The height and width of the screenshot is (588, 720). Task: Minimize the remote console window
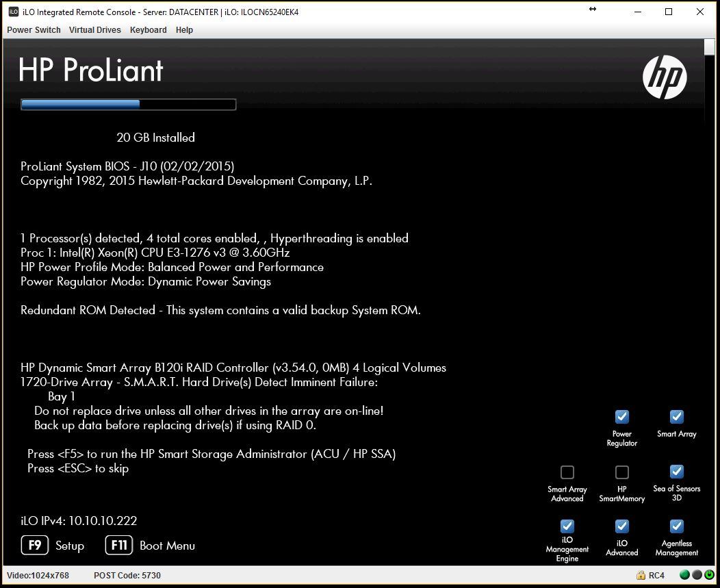[638, 12]
